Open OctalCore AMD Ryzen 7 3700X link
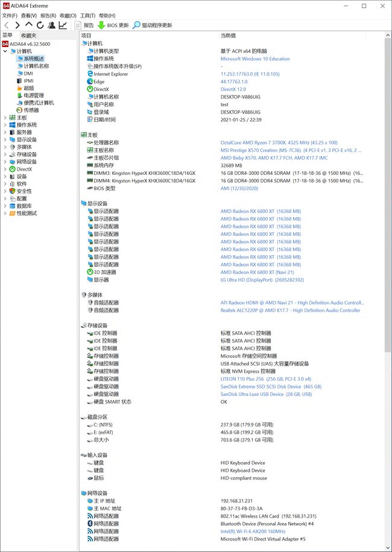392x552 pixels. tap(279, 142)
